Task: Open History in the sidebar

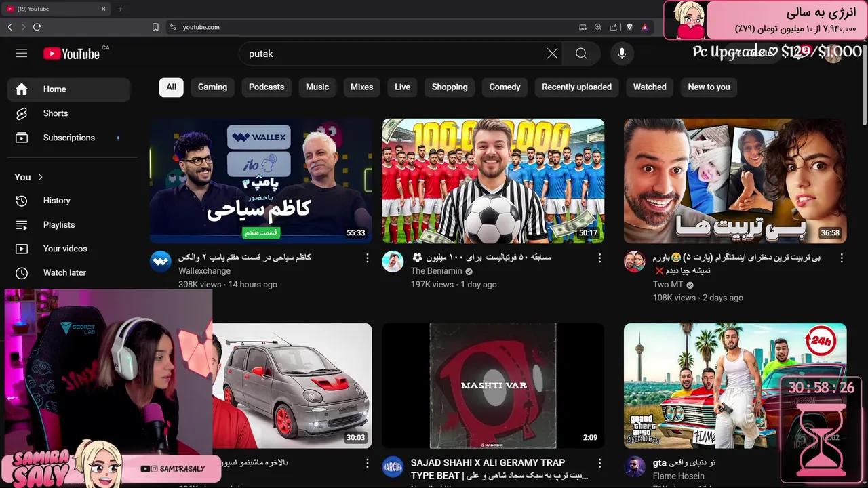Action: (x=68, y=201)
